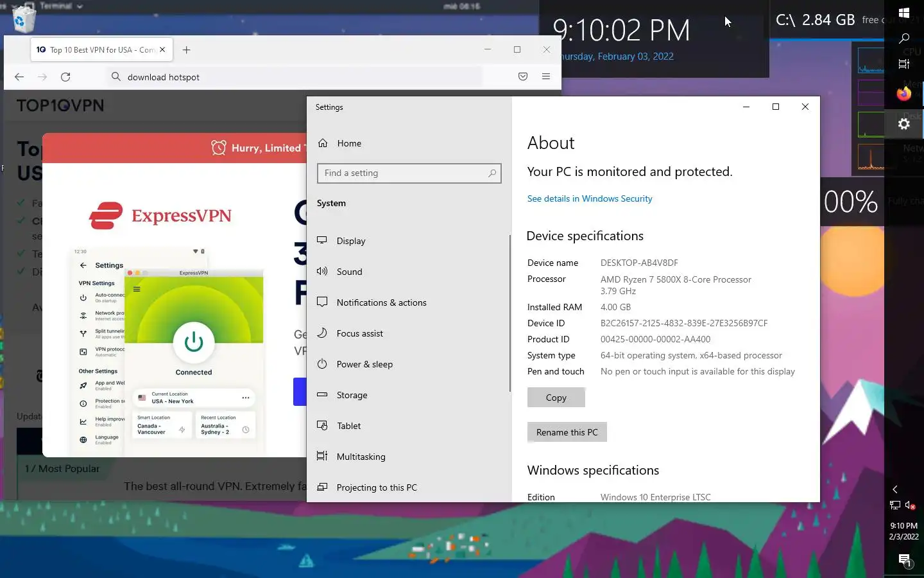Go back in Firefox
This screenshot has width=924, height=578.
coord(19,76)
